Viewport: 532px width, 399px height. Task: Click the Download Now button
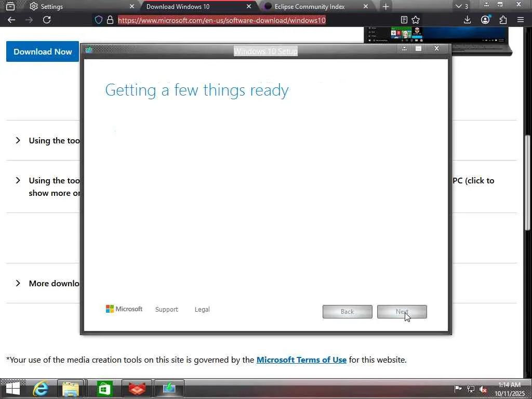click(x=43, y=51)
